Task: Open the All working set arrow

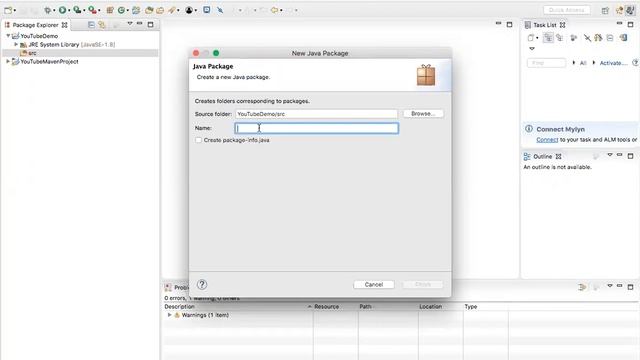Action: pyautogui.click(x=573, y=63)
